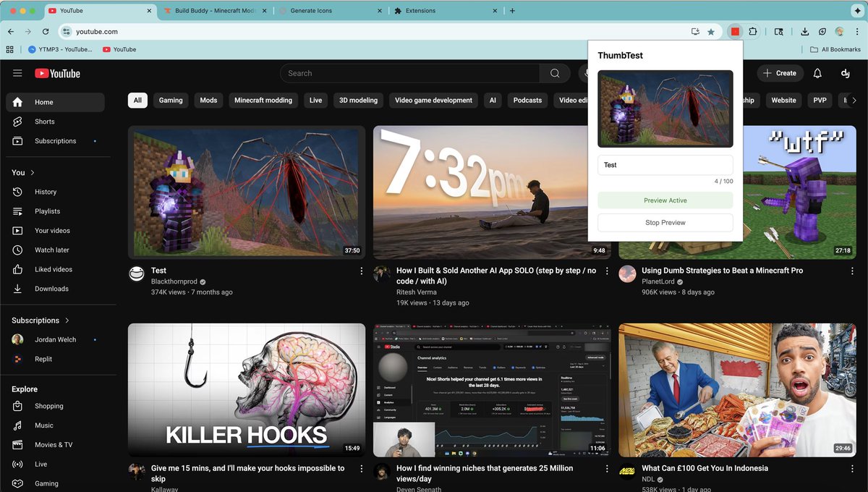Screen dimensions: 868x492
Task: Switch to Build Buddy browser tab
Action: coord(215,11)
